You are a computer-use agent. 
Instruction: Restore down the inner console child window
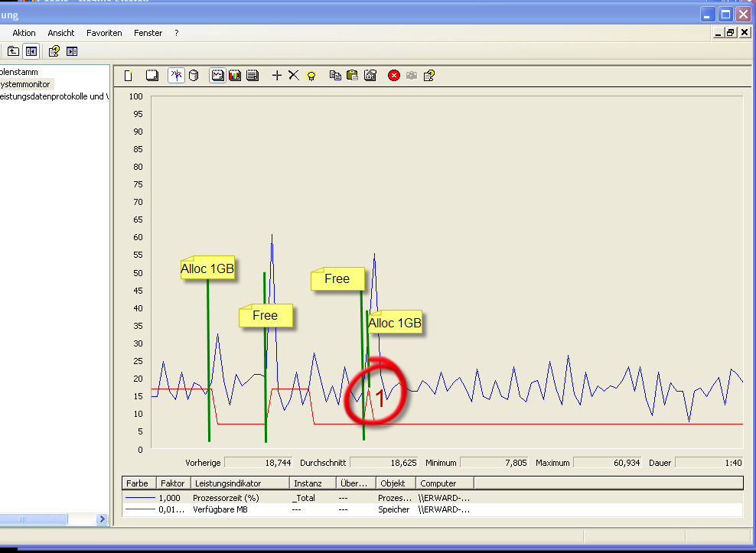pyautogui.click(x=731, y=32)
